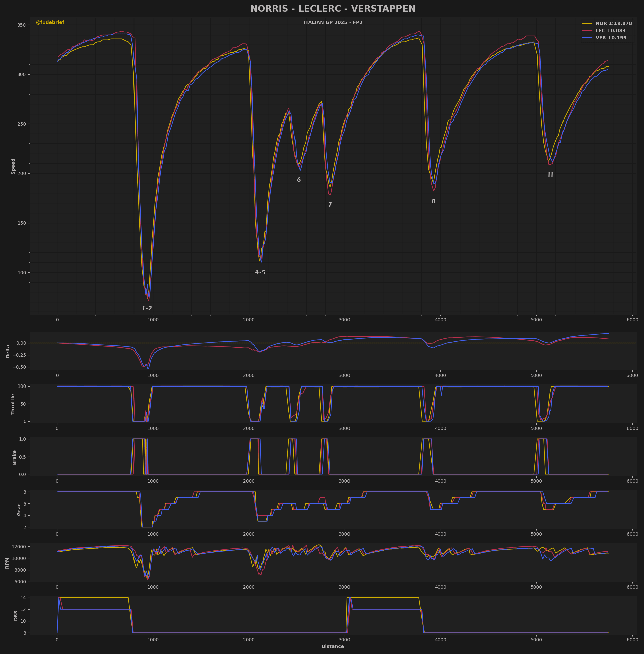Click the chart title NORRIS - LECLERC - VERSTAPPEN
Image resolution: width=644 pixels, height=654 pixels.
tap(333, 9)
